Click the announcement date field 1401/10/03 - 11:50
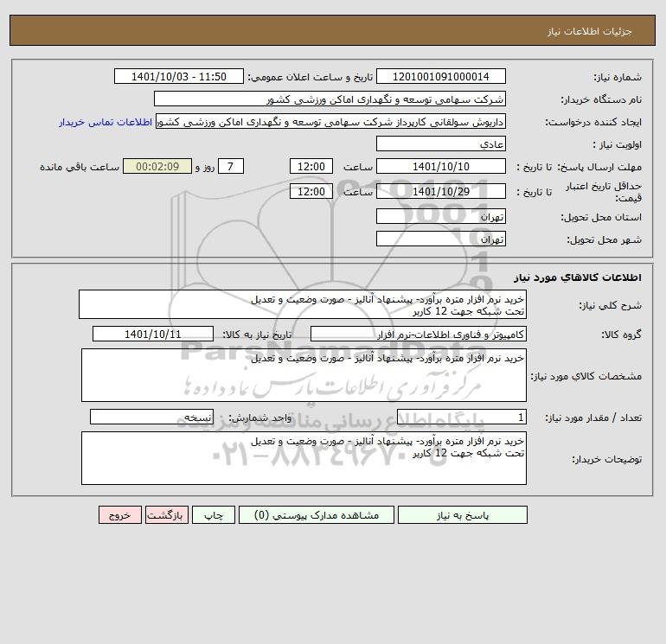This screenshot has width=666, height=644. tap(179, 76)
